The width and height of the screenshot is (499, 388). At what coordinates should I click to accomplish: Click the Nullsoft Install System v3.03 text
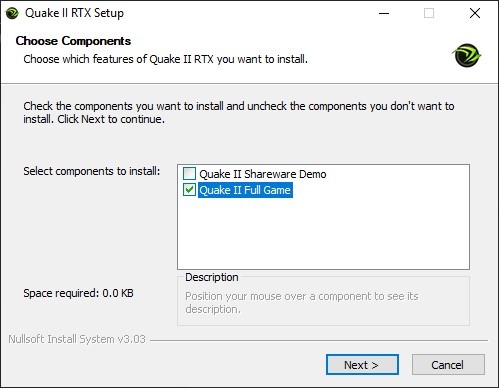coord(77,339)
